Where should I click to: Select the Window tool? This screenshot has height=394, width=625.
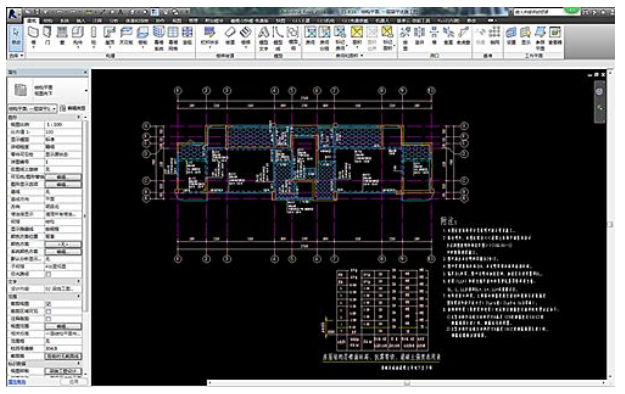tap(62, 35)
